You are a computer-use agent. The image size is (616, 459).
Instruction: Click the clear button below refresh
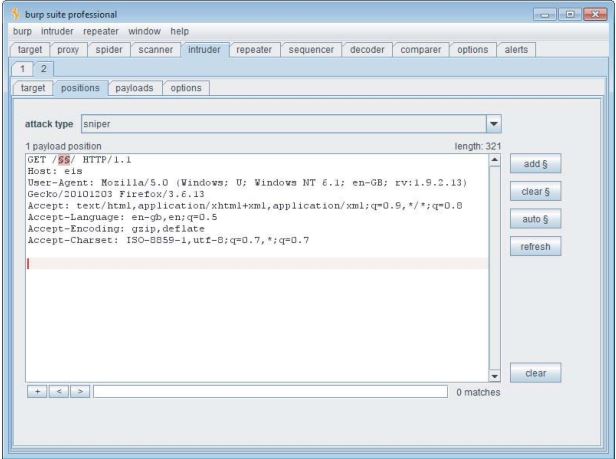point(535,373)
